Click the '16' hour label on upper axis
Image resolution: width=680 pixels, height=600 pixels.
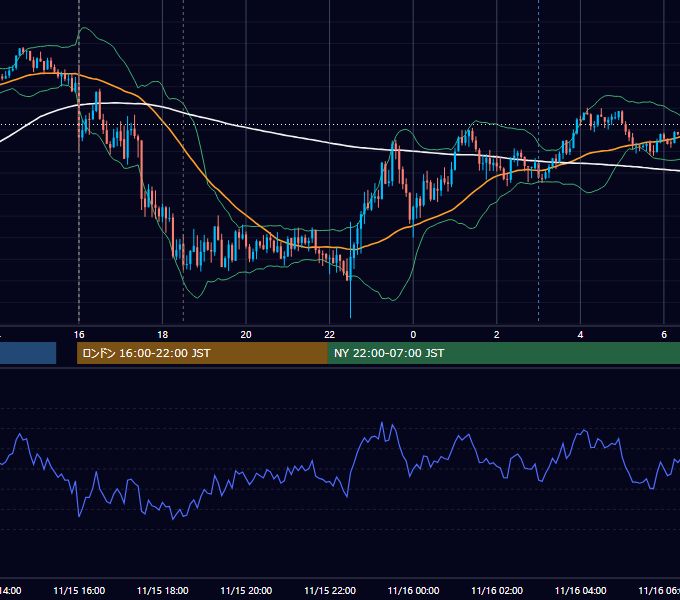(79, 334)
